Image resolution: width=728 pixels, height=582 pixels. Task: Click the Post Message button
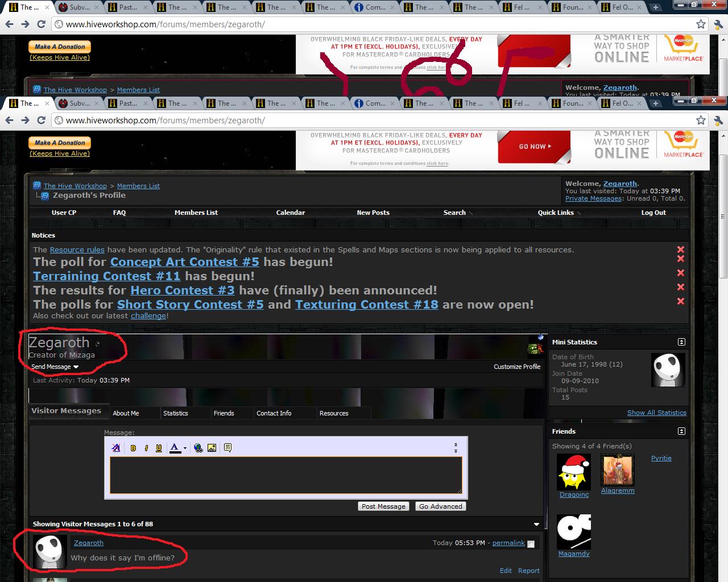click(x=383, y=506)
